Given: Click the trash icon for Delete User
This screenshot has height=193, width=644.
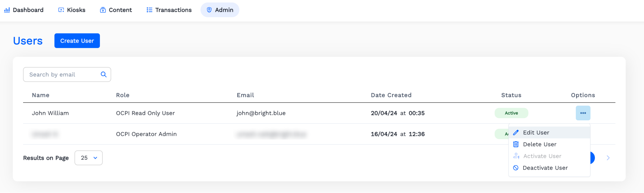Looking at the screenshot, I should click(x=516, y=144).
